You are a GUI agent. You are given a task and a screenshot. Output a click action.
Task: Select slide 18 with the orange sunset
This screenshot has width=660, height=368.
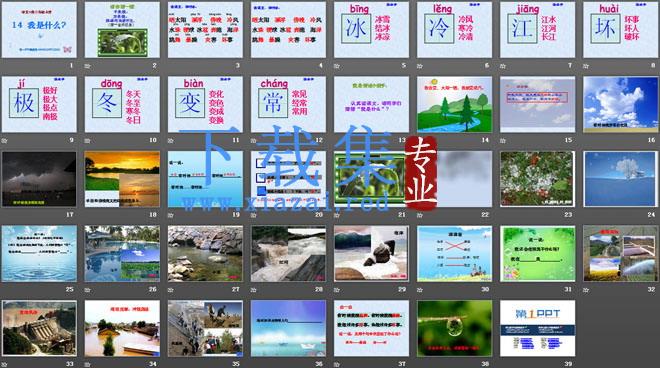pos(122,179)
